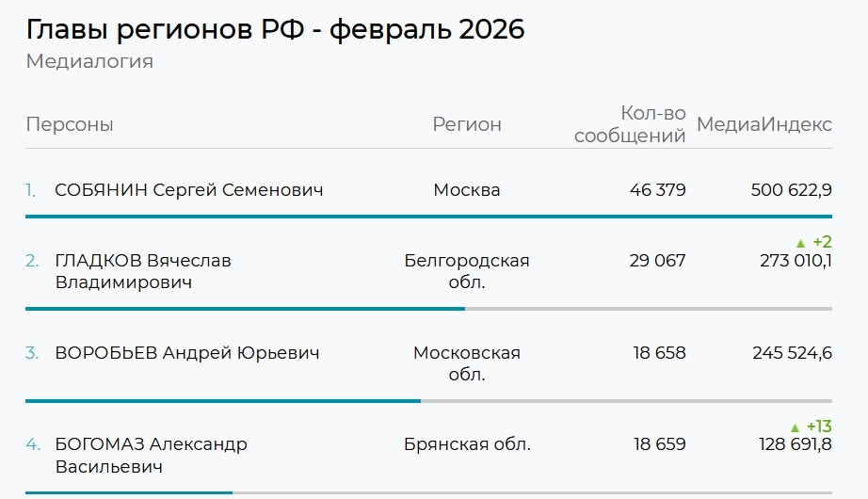
Task: Click the Белгородская обл. region cell
Action: [x=467, y=270]
